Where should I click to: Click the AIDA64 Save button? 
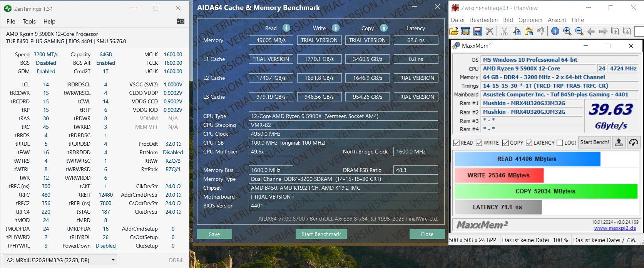[x=214, y=234]
